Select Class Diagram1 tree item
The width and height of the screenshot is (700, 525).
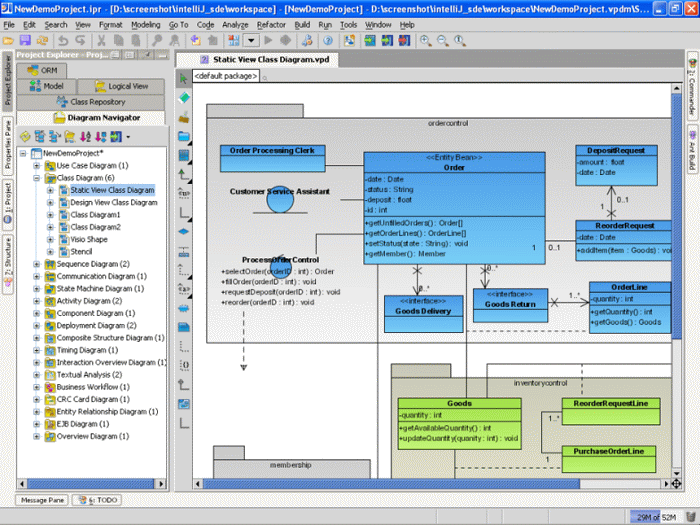click(96, 215)
